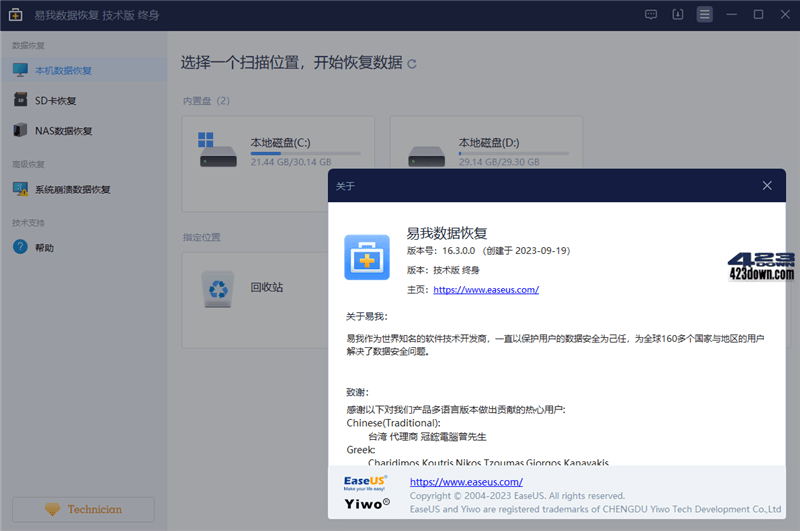The height and width of the screenshot is (531, 800).
Task: Select the 本地磁盘(D:) drive card
Action: pos(486,143)
